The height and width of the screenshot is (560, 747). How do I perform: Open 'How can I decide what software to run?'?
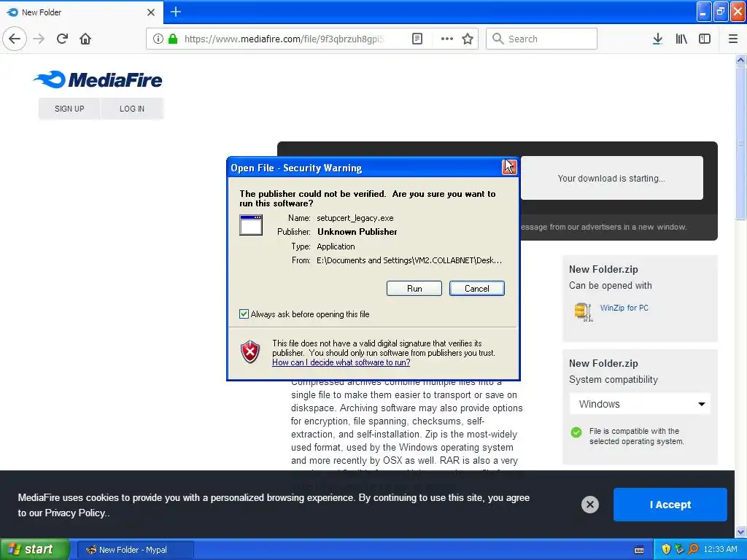341,362
